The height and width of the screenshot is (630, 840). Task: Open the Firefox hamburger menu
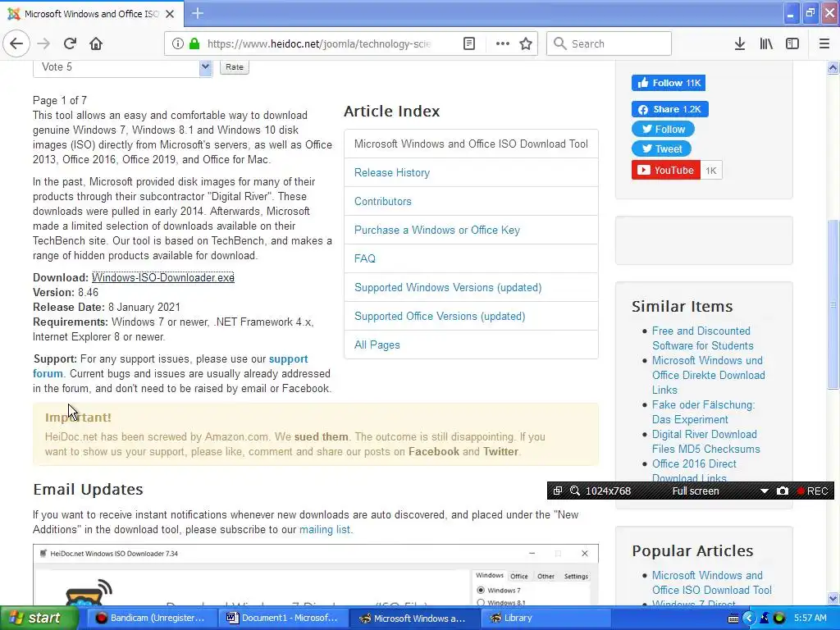(824, 43)
